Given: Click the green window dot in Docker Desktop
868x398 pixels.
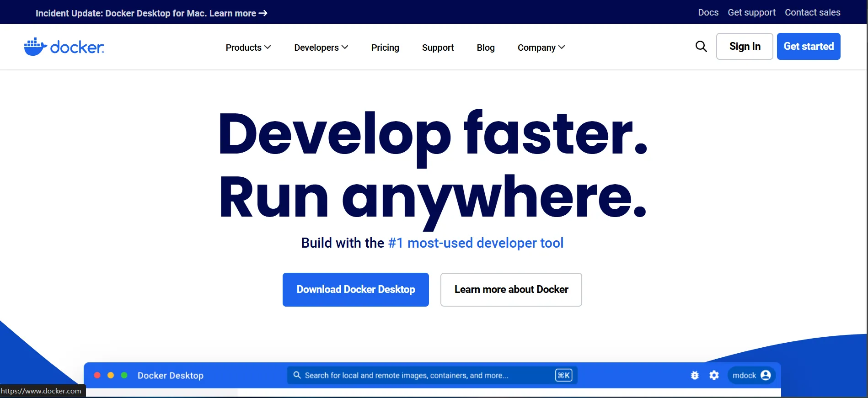Looking at the screenshot, I should click(124, 375).
